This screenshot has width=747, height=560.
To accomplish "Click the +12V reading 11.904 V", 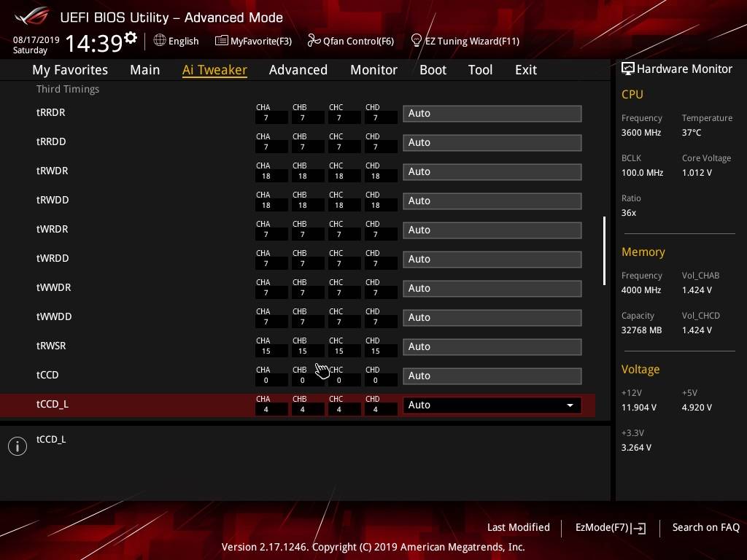I will point(639,408).
